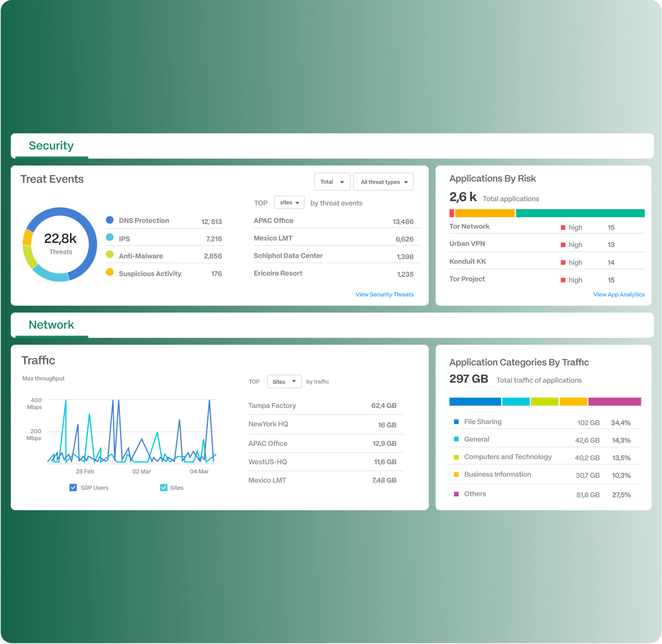Click the red high-risk marker for Urban VPN
The image size is (662, 644).
point(563,245)
